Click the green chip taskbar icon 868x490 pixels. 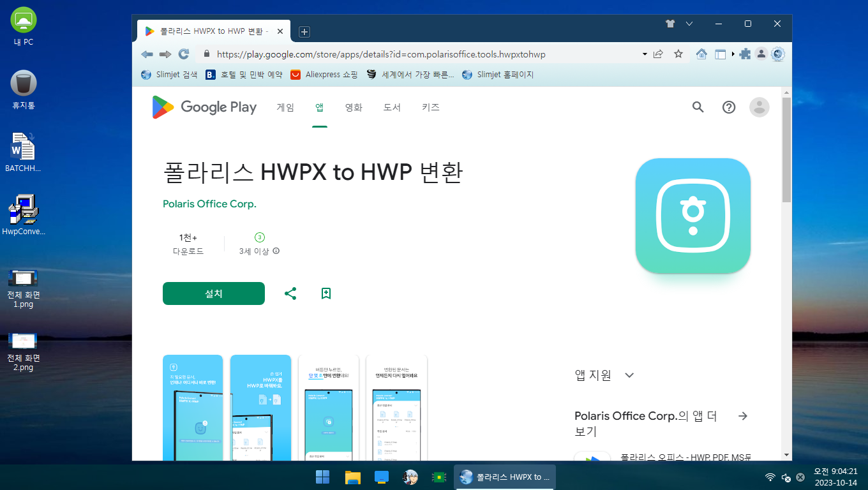(438, 477)
